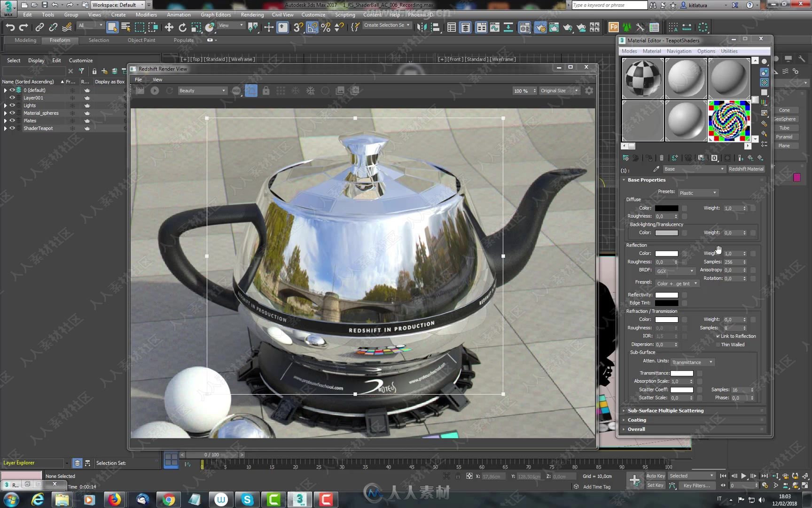
Task: Open Redshift Render View settings gear
Action: (589, 90)
